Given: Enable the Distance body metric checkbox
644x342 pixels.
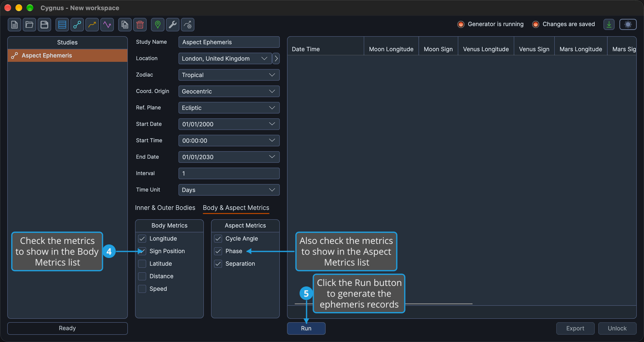Looking at the screenshot, I should [142, 276].
